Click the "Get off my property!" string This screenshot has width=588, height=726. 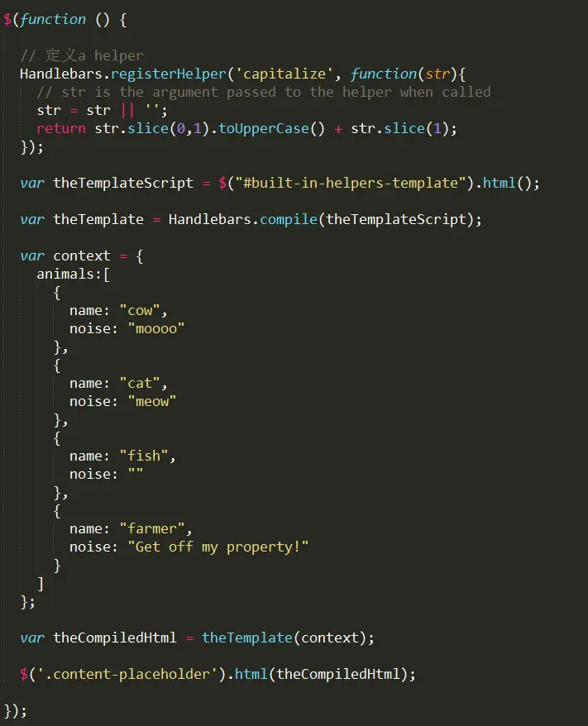pos(218,547)
